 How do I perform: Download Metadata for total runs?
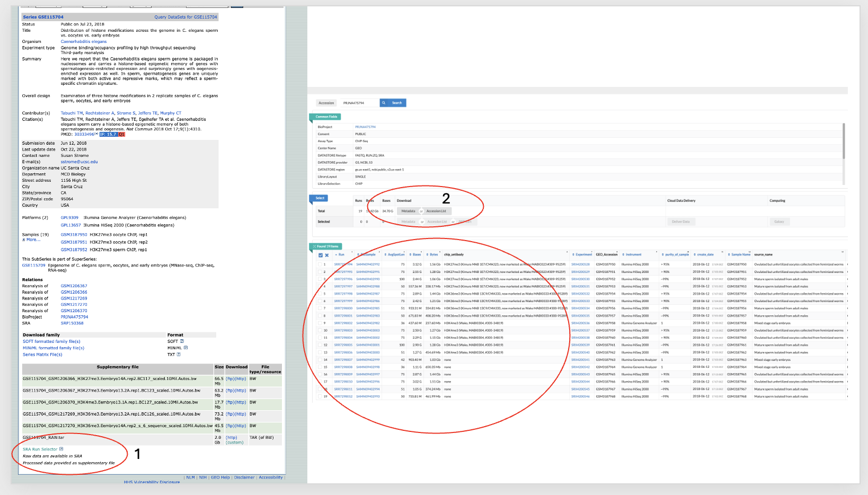(x=408, y=211)
